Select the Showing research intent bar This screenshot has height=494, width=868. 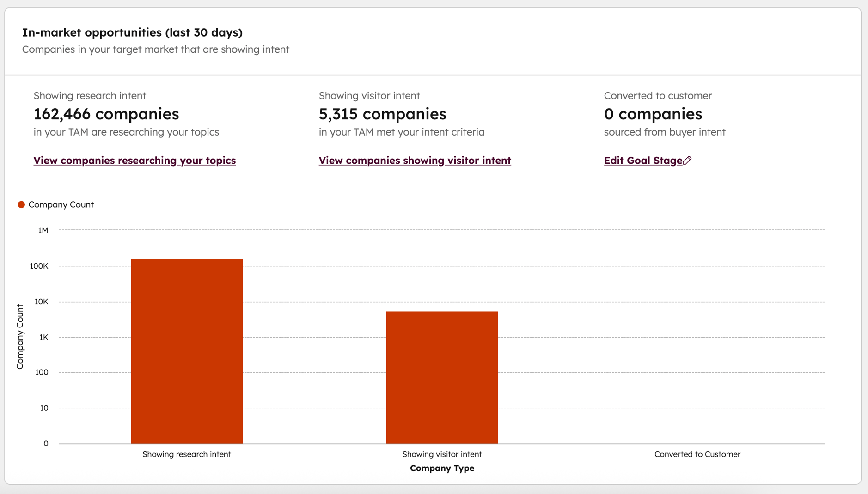tap(187, 351)
